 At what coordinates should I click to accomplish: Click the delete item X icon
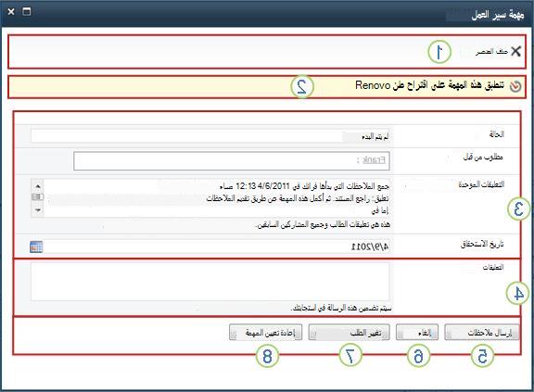516,51
